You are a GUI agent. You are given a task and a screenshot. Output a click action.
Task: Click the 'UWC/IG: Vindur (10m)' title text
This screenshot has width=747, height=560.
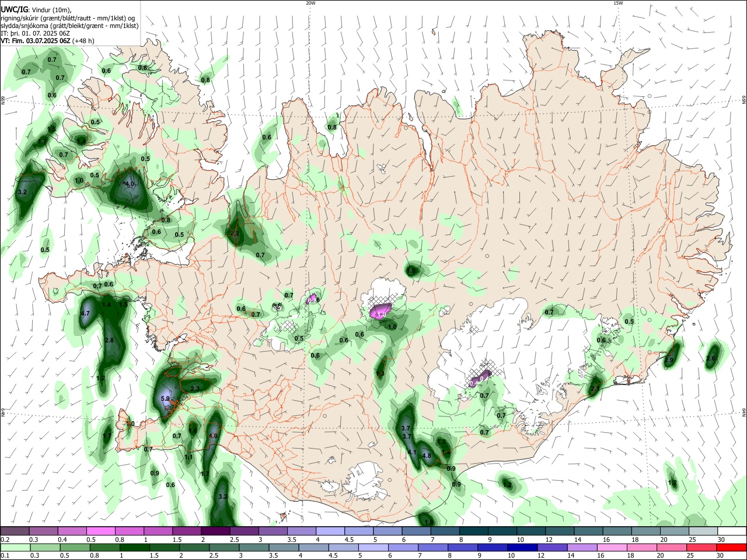pyautogui.click(x=36, y=9)
